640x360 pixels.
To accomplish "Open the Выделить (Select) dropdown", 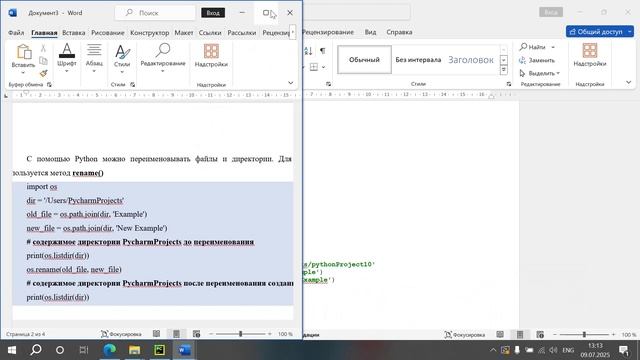I will [x=540, y=73].
